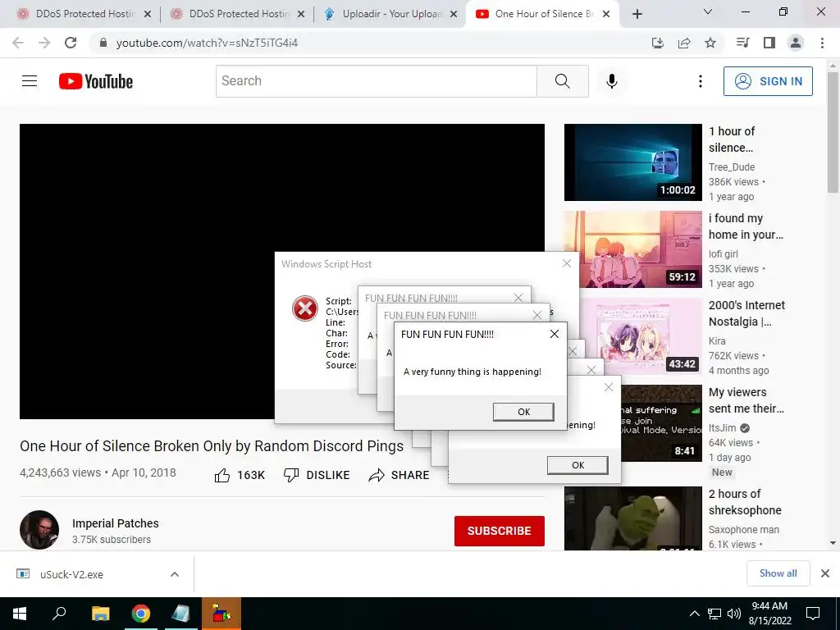Open new Chrome tab
Viewport: 840px width, 630px height.
click(637, 14)
